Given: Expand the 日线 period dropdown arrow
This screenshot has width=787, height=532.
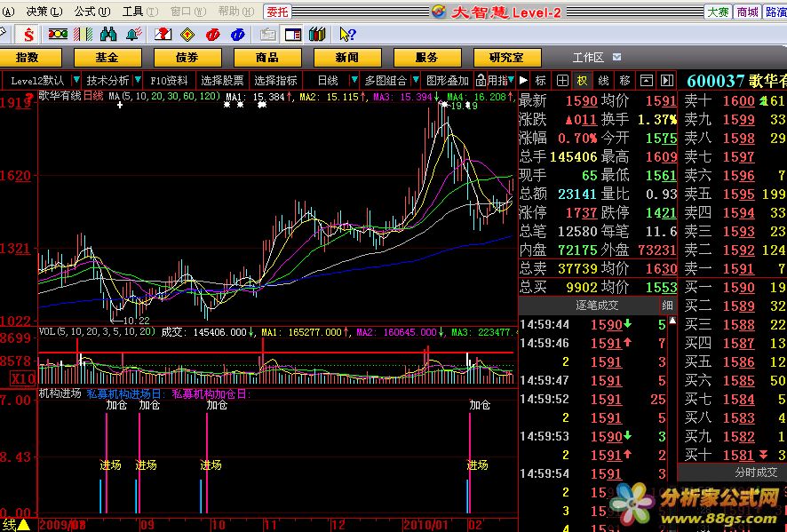Looking at the screenshot, I should click(354, 80).
